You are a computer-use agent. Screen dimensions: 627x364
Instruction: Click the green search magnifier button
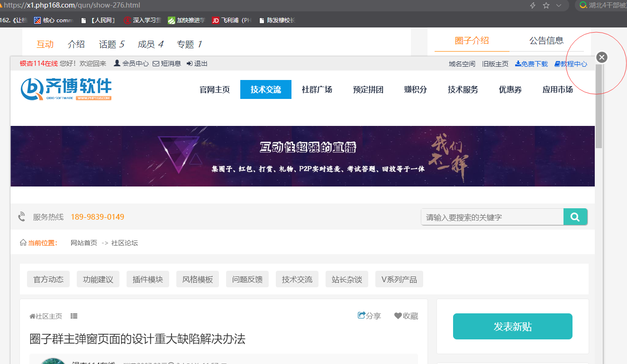click(575, 217)
